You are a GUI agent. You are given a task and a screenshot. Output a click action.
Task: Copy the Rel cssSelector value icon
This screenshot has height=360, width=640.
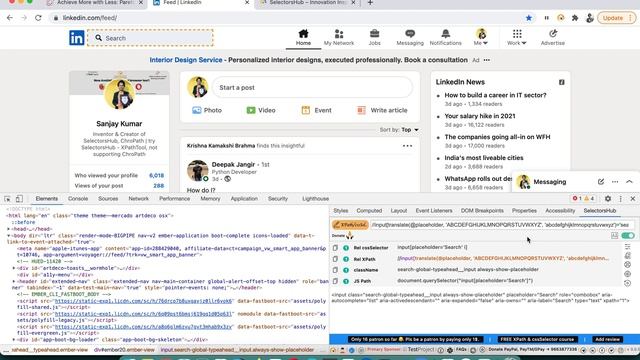335,248
